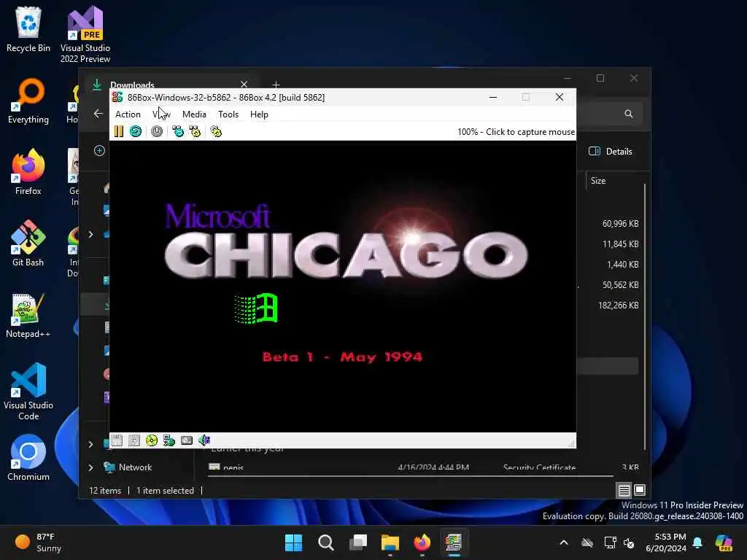Switch Explorer to large thumbnails view
747x560 pixels.
pyautogui.click(x=640, y=489)
